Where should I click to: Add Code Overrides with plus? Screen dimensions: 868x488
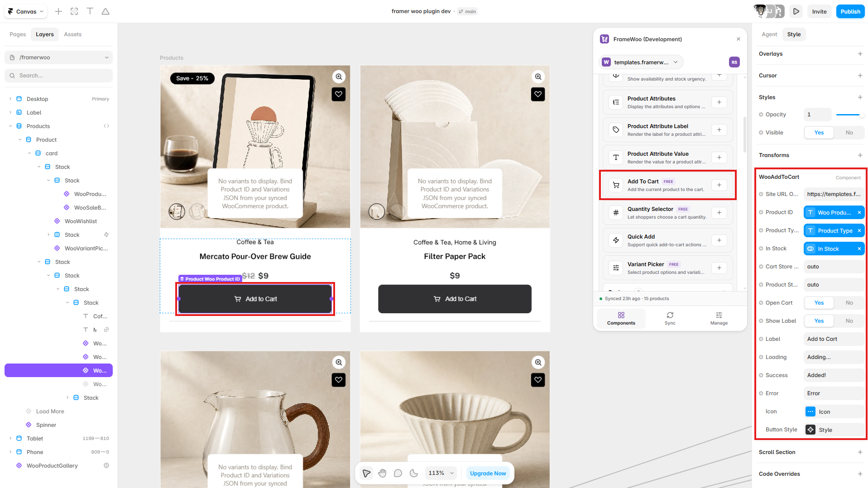tap(860, 474)
